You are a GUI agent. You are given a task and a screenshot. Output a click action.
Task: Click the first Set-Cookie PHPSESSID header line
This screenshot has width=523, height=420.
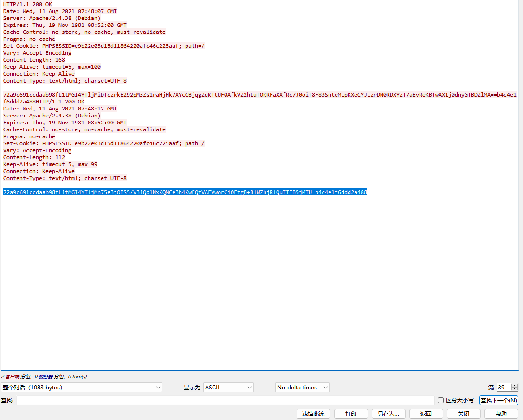(103, 46)
